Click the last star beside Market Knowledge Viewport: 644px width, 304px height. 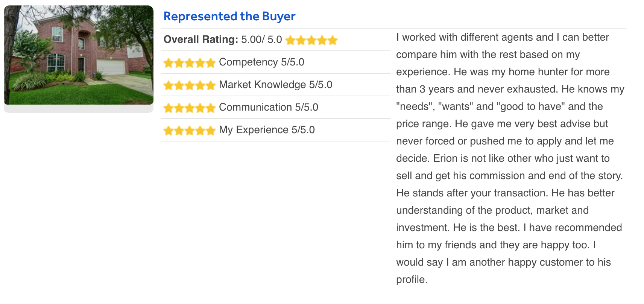pos(211,85)
